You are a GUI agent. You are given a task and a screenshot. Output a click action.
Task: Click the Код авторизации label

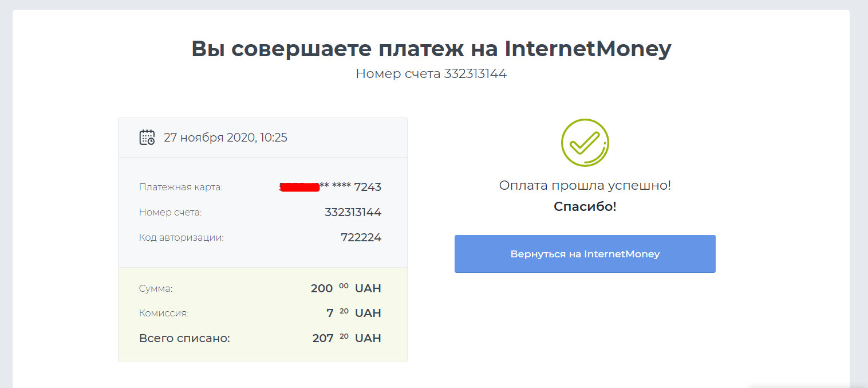pyautogui.click(x=182, y=238)
